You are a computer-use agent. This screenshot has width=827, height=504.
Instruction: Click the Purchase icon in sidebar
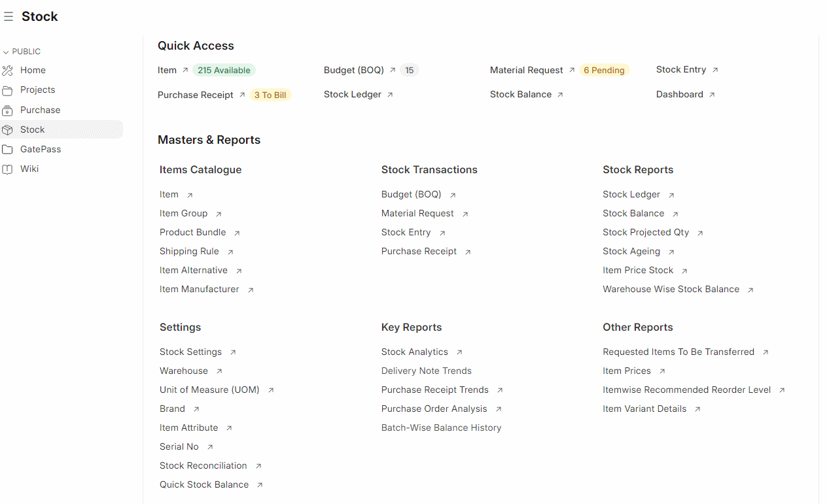point(7,110)
